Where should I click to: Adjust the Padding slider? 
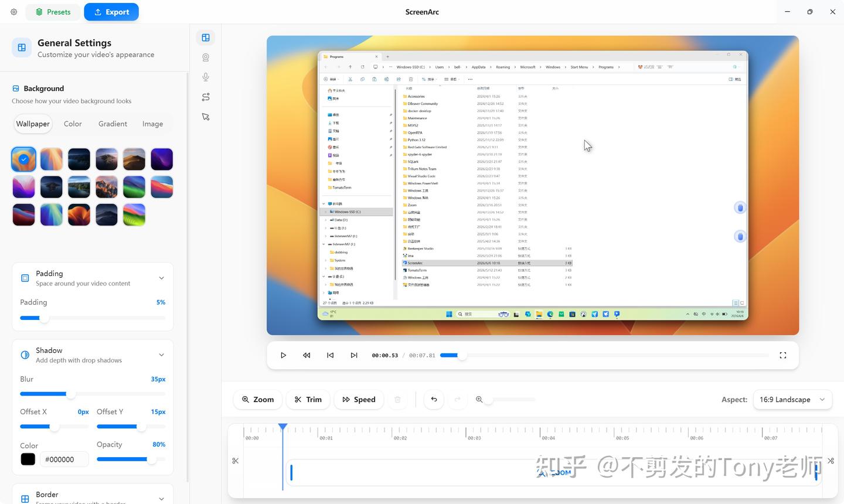coord(93,318)
